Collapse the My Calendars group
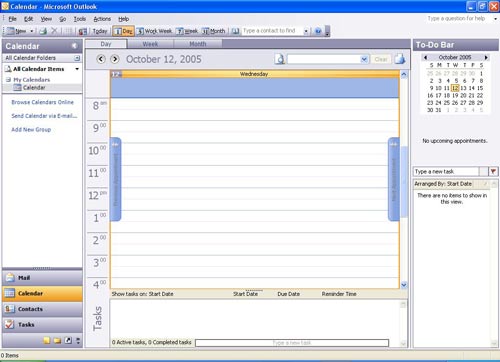Screen dimensions: 500x362 (x=8, y=80)
